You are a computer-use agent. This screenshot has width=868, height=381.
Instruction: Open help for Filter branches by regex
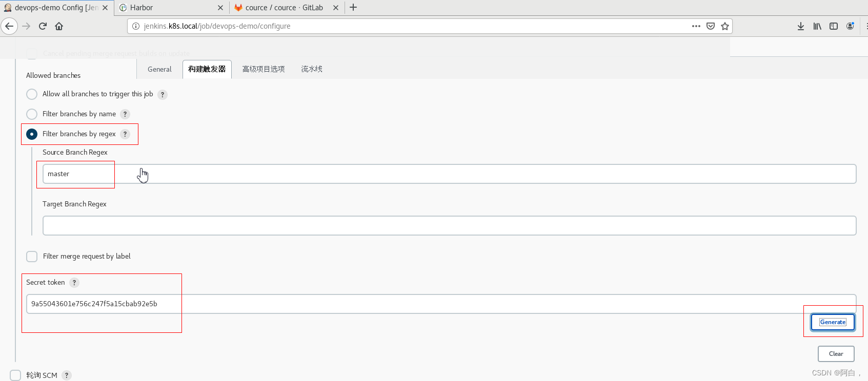coord(125,134)
